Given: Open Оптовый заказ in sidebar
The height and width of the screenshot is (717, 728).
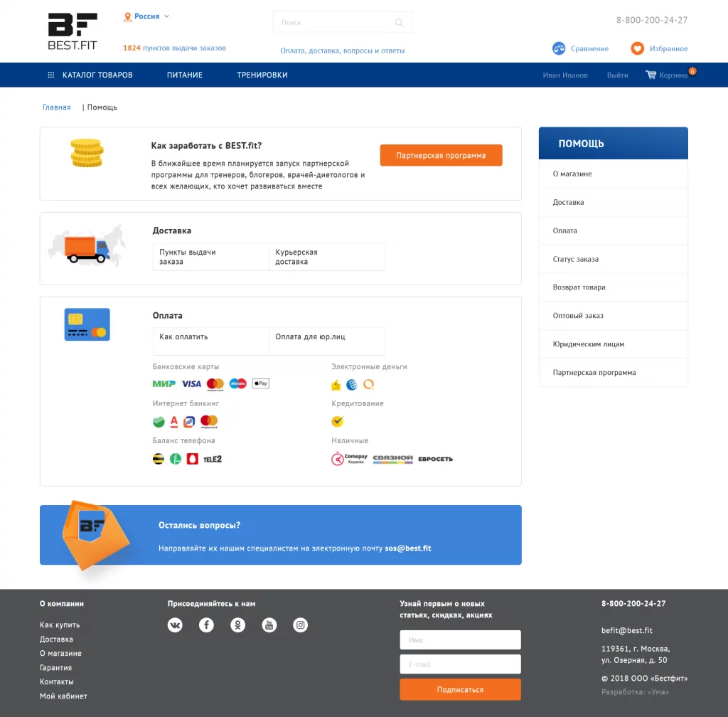Looking at the screenshot, I should [x=614, y=316].
